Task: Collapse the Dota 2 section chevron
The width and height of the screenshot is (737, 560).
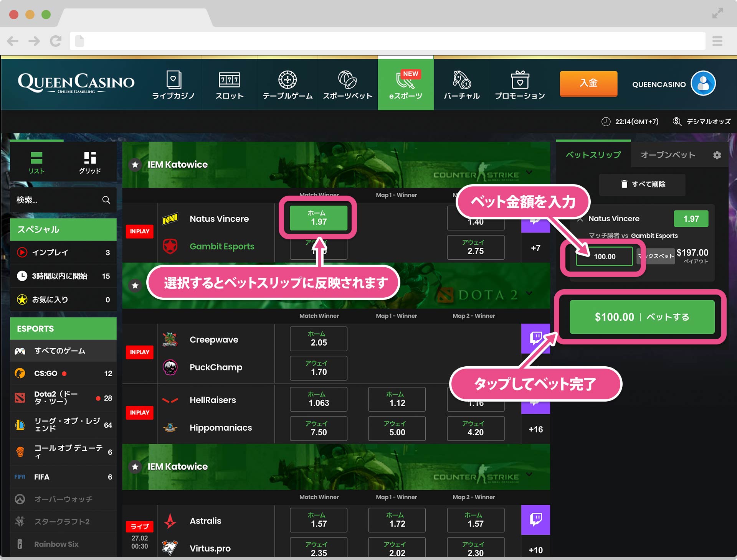Action: coord(529,293)
